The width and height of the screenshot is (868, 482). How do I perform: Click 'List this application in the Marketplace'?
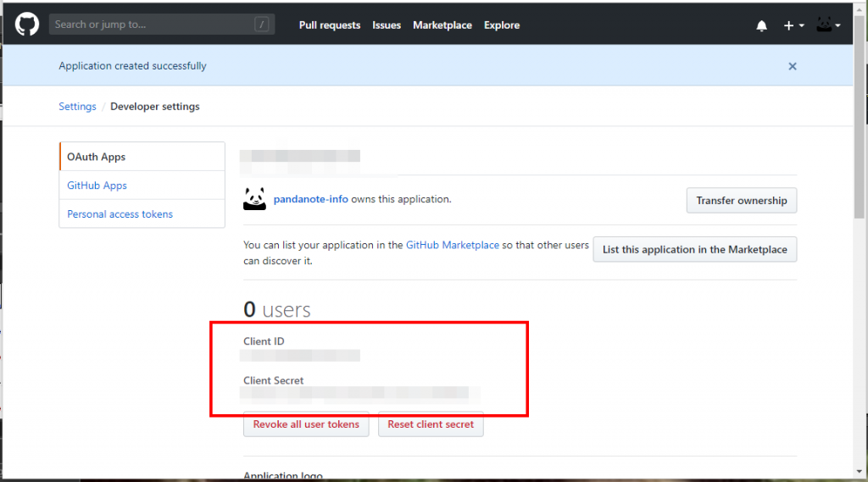click(x=695, y=250)
